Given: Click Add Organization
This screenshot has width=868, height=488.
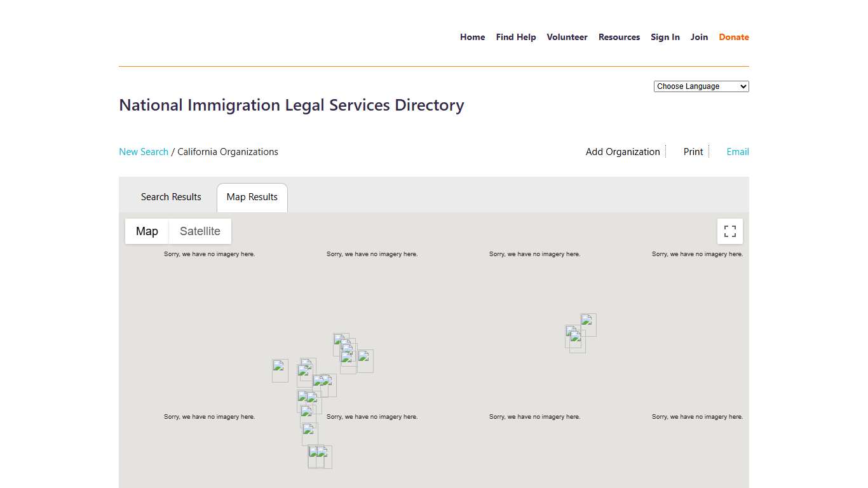Looking at the screenshot, I should [622, 151].
